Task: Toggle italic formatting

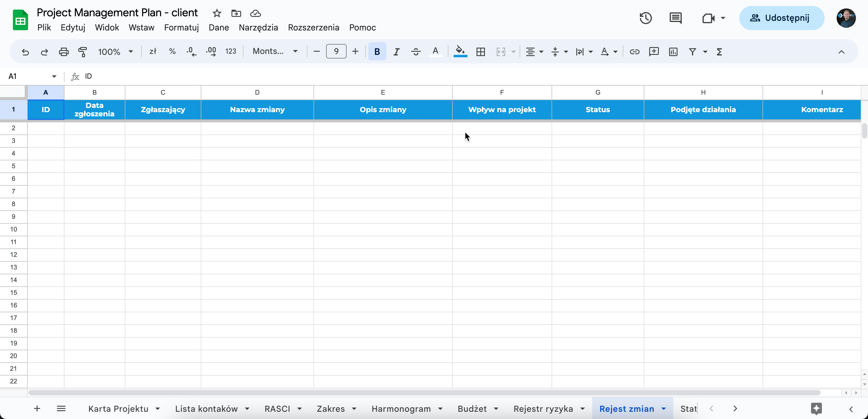Action: pyautogui.click(x=396, y=52)
